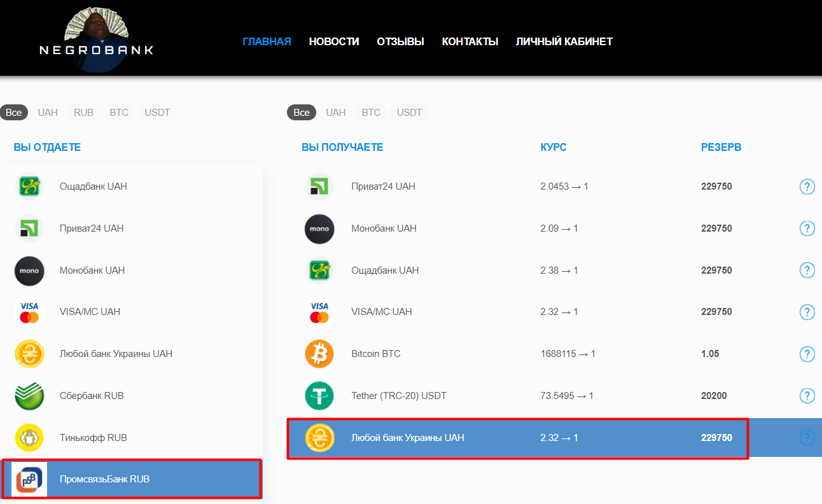
Task: Click the orange Bitcoin icon
Action: point(319,354)
